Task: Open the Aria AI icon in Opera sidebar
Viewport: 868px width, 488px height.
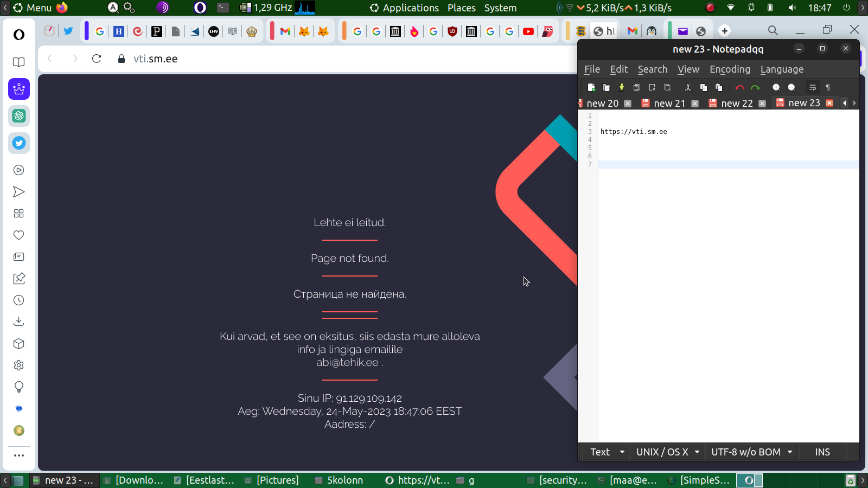Action: (19, 89)
